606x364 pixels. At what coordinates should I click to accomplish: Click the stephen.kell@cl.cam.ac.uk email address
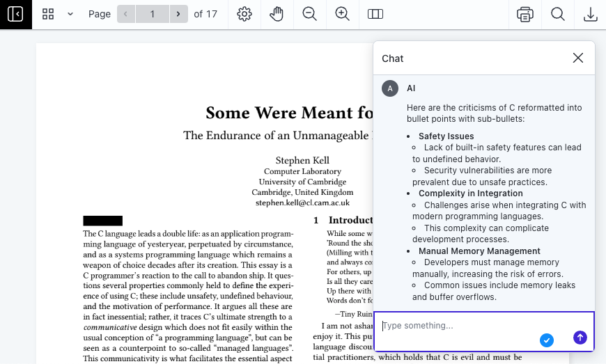click(302, 203)
